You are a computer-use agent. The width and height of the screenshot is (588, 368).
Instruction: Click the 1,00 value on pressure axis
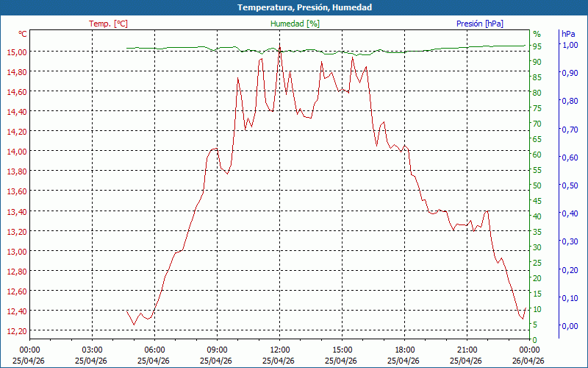pos(570,45)
